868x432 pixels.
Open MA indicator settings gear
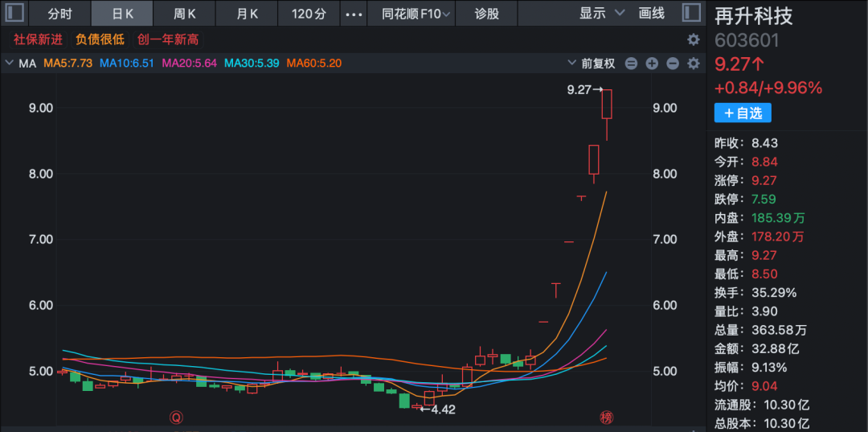pyautogui.click(x=693, y=64)
